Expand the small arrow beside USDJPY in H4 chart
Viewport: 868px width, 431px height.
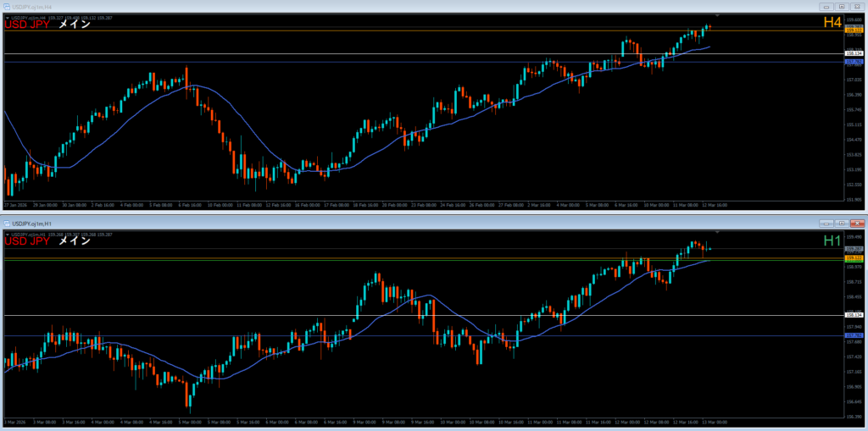(x=7, y=17)
